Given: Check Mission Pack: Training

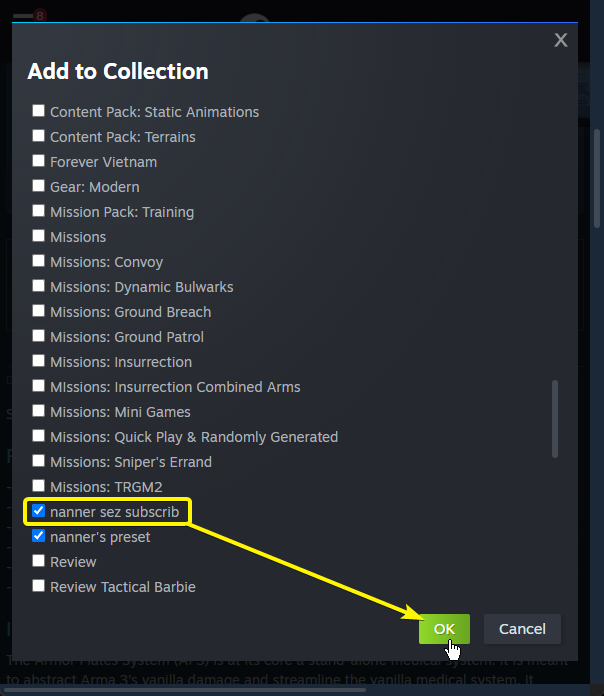Looking at the screenshot, I should coord(39,212).
